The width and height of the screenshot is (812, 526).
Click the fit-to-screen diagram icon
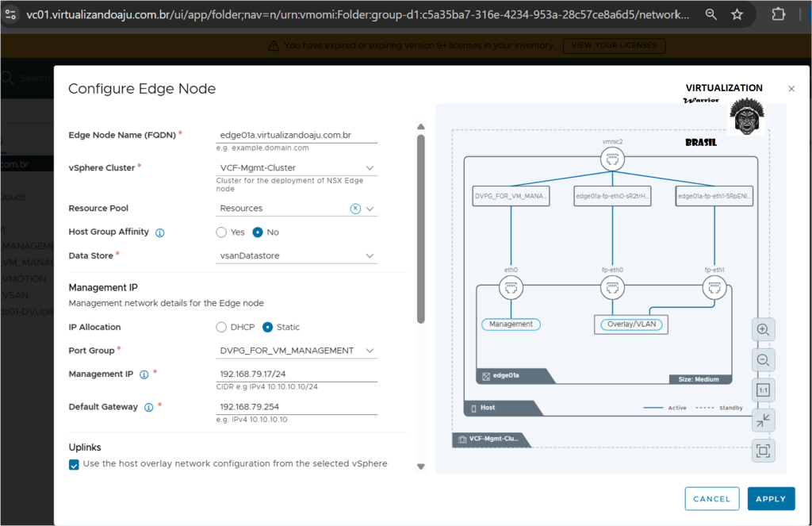point(763,451)
